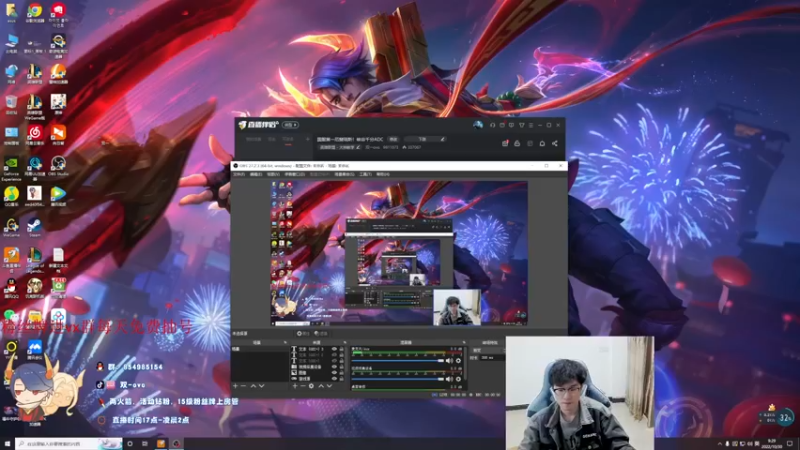
Task: Remove the selected scene with minus icon
Action: (x=243, y=386)
